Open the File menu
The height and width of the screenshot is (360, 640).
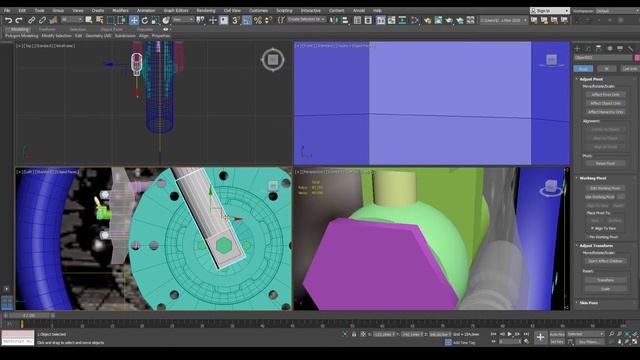pos(7,11)
